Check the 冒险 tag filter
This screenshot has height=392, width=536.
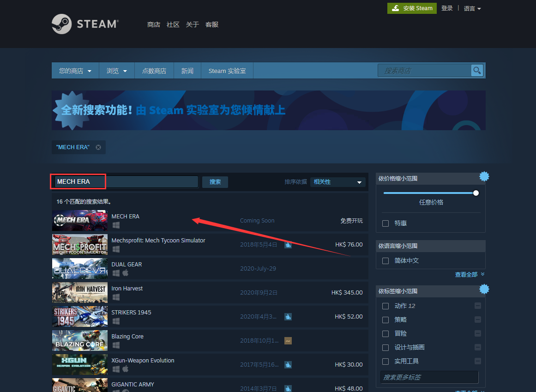pos(385,333)
